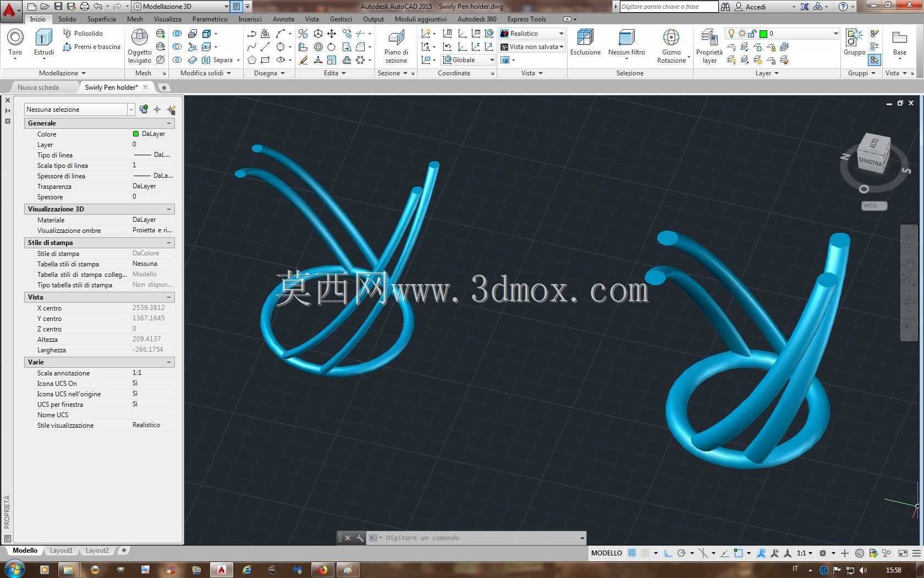The height and width of the screenshot is (578, 924).
Task: Click the customize wrench icon in command line
Action: pos(360,538)
